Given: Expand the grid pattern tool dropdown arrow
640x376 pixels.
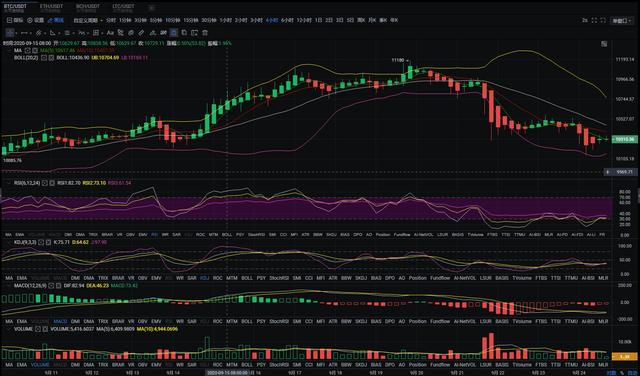Looking at the screenshot, I should (102, 33).
